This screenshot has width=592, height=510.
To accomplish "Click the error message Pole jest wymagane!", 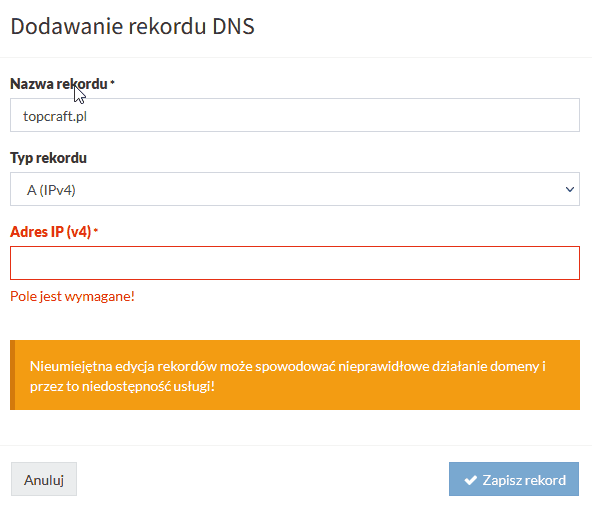I will point(72,296).
